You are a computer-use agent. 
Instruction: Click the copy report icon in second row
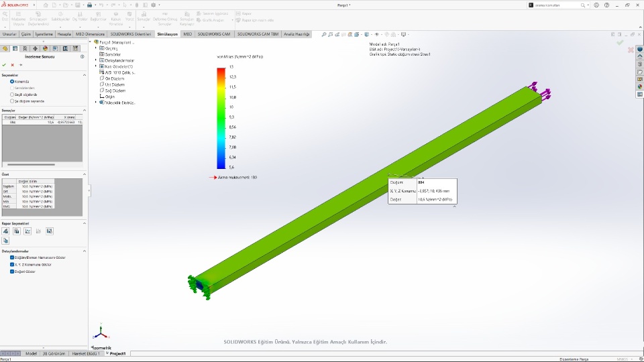coord(6,241)
